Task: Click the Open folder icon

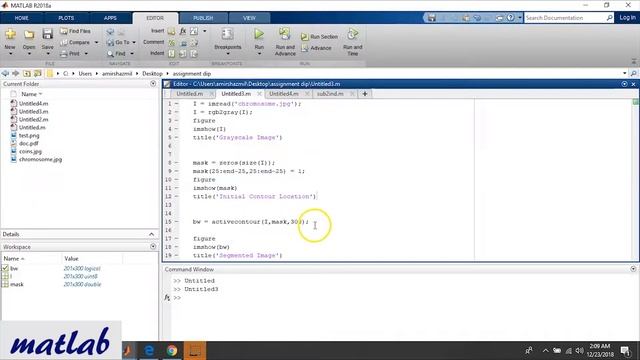Action: point(29,35)
